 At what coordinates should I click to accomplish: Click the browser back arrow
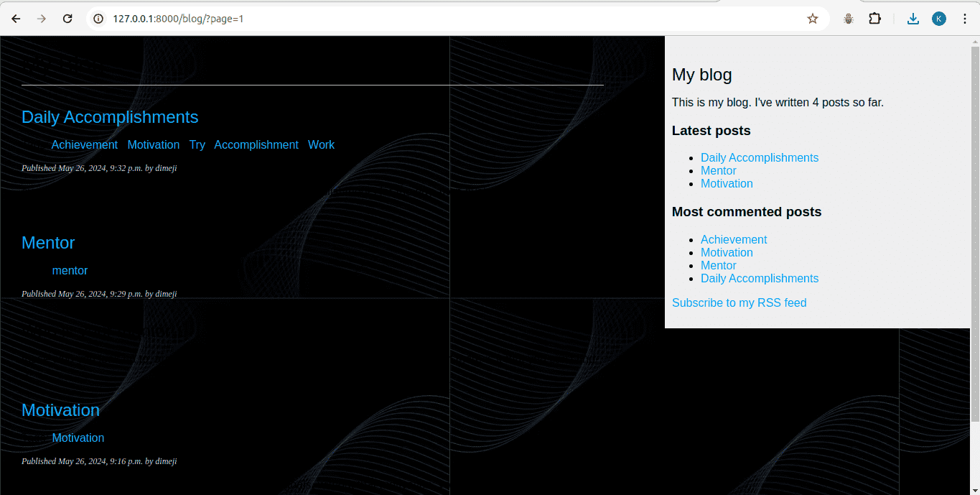point(16,19)
